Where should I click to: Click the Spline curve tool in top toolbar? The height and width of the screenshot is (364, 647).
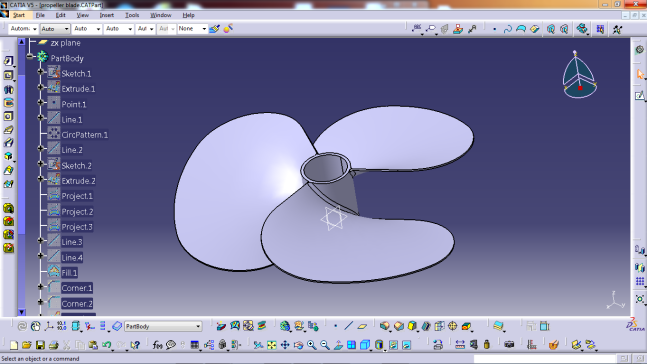[508, 29]
